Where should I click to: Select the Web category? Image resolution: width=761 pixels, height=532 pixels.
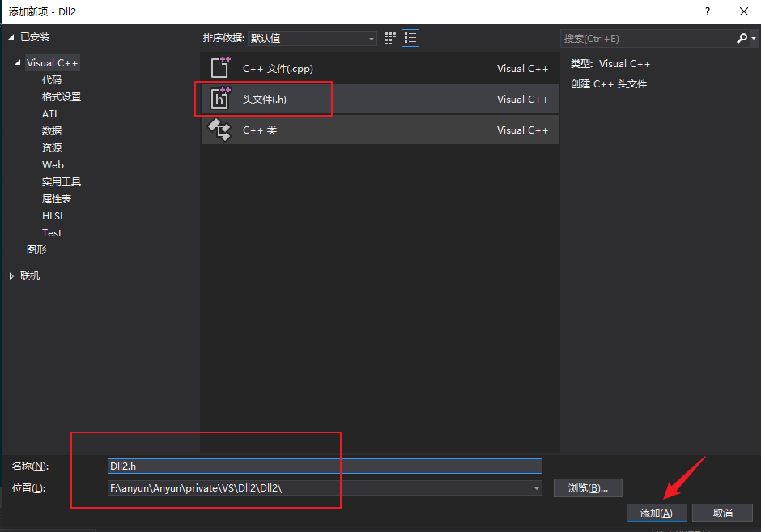(x=53, y=165)
